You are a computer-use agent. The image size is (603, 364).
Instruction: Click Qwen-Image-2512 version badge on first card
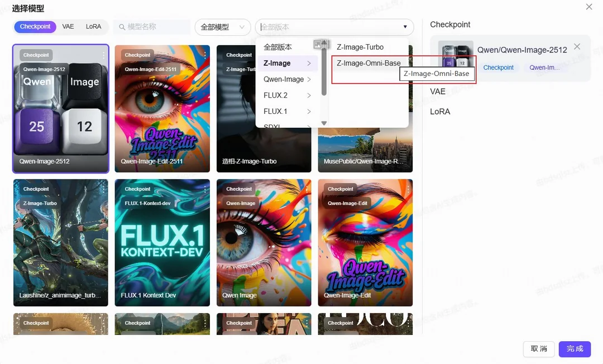[44, 69]
